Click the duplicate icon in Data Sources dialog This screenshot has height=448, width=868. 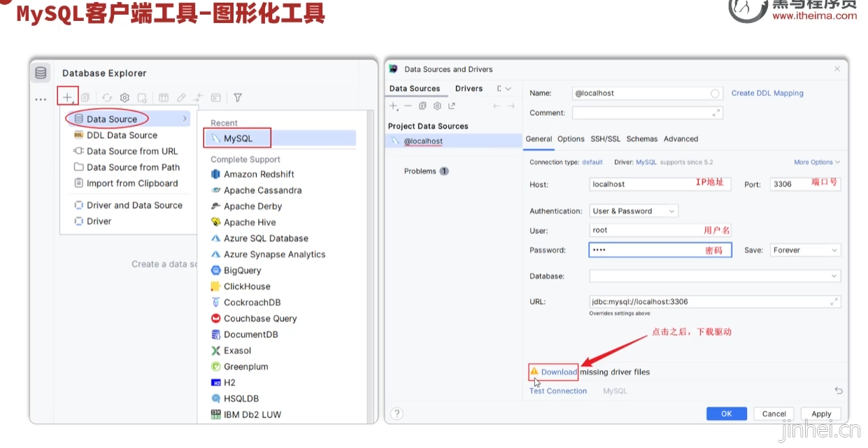pos(422,106)
